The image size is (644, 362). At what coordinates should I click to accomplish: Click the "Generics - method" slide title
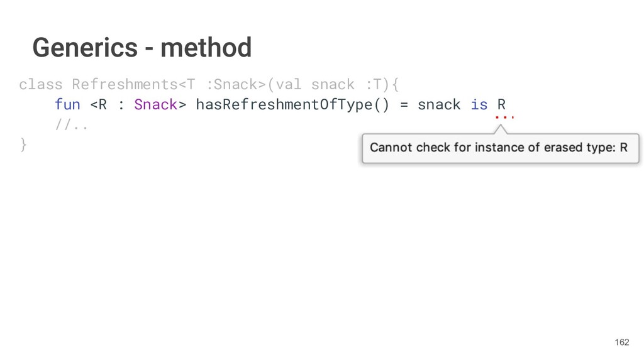pyautogui.click(x=142, y=47)
